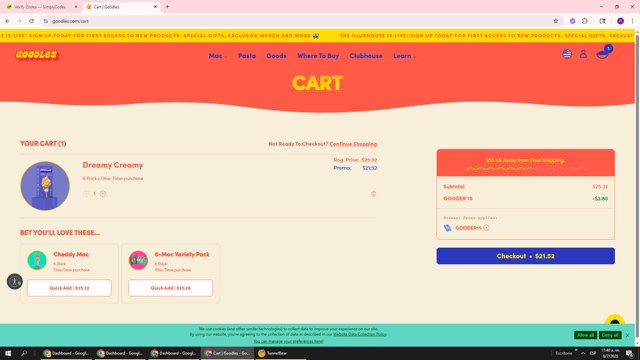Click the Goodles logo
640x360 pixels.
coord(37,55)
